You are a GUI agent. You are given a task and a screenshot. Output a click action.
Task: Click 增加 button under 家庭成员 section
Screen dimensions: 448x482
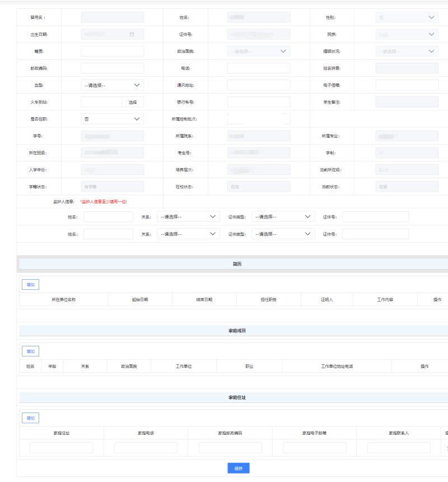30,351
